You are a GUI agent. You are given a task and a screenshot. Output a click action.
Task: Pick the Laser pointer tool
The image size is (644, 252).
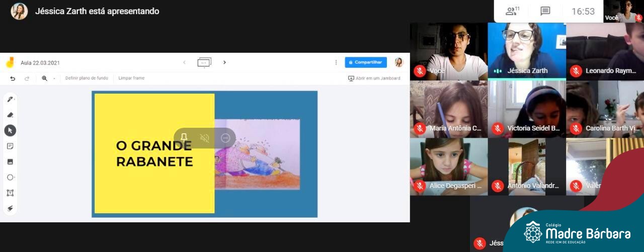coord(10,209)
